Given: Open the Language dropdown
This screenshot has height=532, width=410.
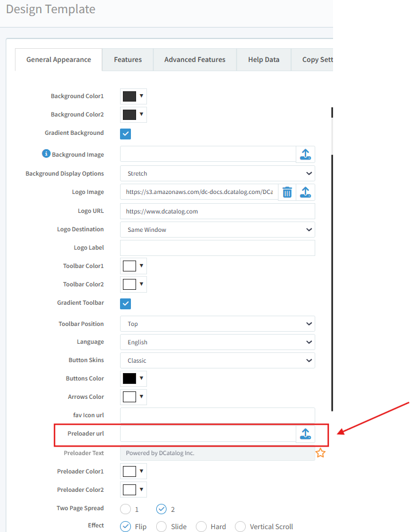Looking at the screenshot, I should click(217, 342).
